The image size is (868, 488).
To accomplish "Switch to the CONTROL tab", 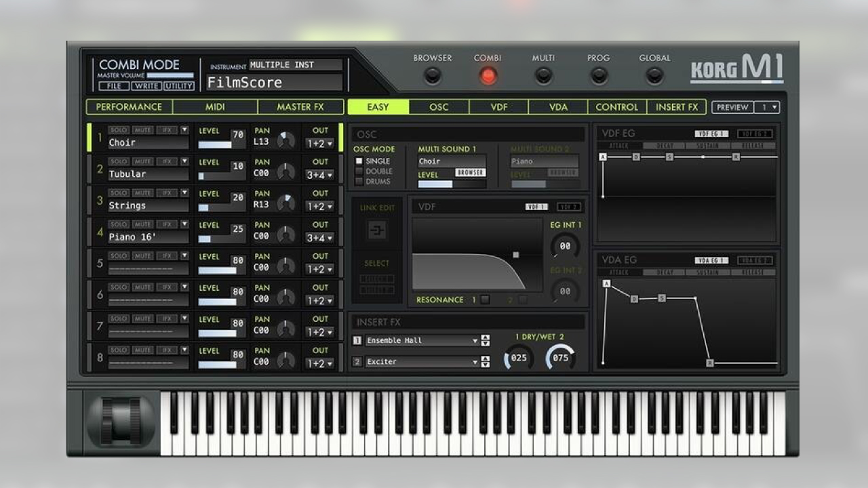I will (x=616, y=106).
